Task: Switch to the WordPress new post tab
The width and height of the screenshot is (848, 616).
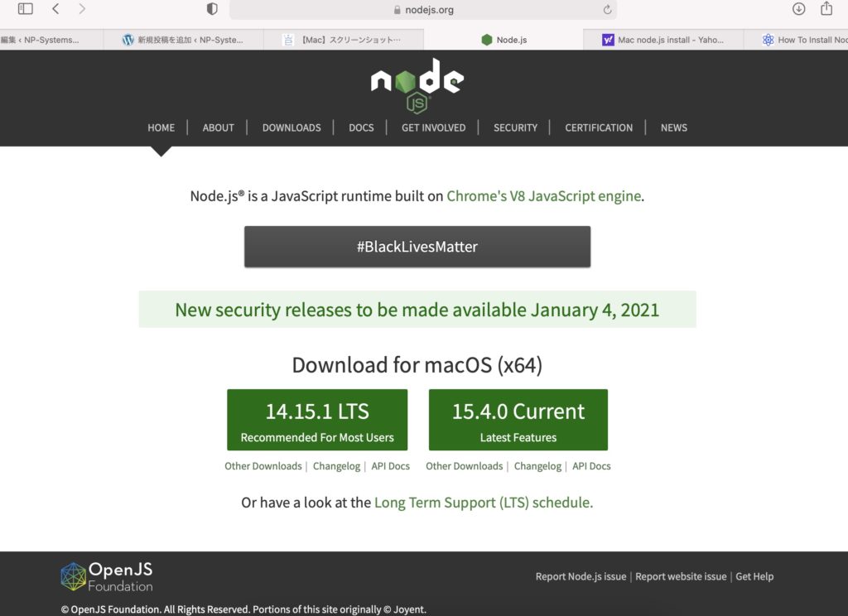Action: click(x=183, y=40)
